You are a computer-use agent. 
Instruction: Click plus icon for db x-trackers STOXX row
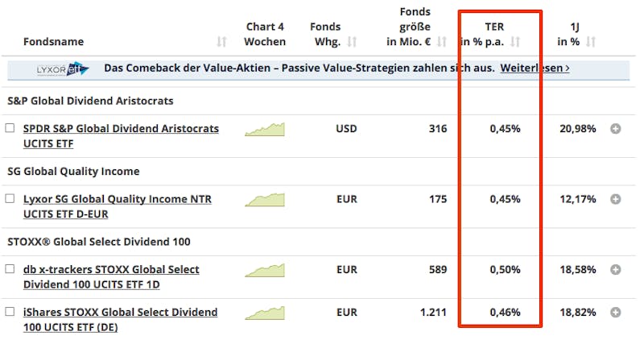(x=615, y=270)
